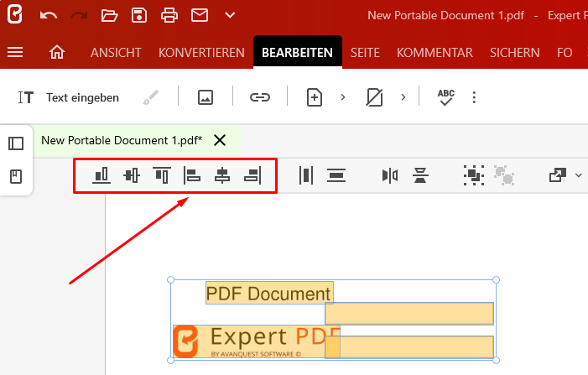Click the bring to front arrange icon
Screen dimensions: 588x375
click(x=558, y=175)
